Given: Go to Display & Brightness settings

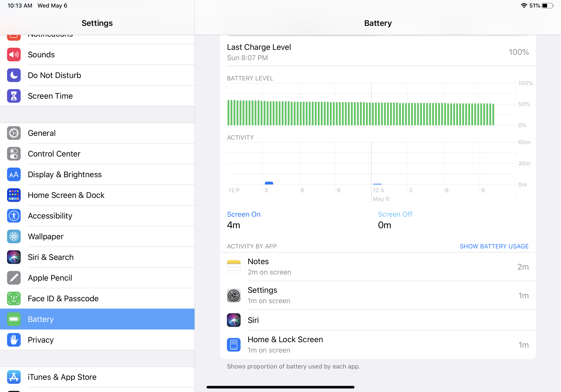Looking at the screenshot, I should (x=65, y=174).
